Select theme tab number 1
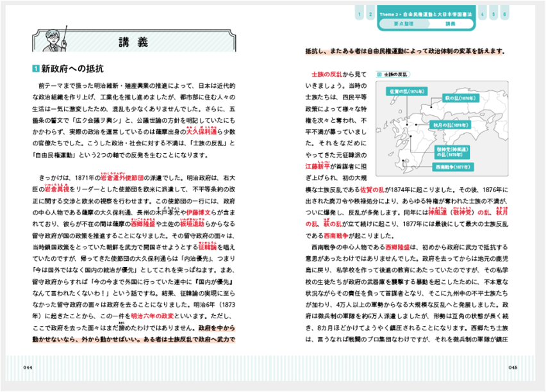The height and width of the screenshot is (392, 546). coord(361,13)
